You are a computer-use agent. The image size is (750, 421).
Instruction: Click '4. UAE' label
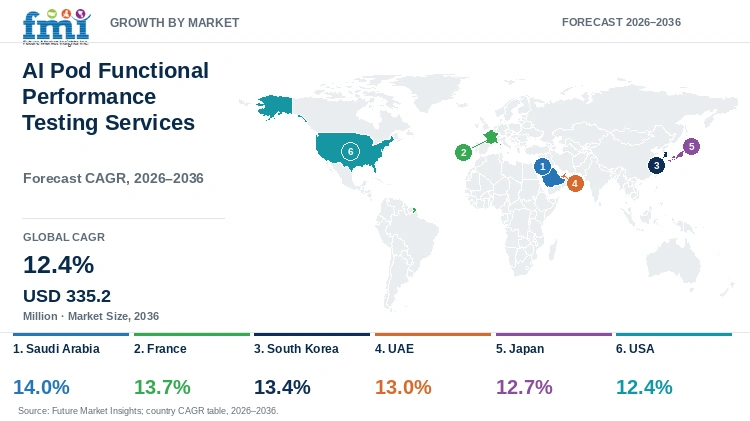coord(395,349)
